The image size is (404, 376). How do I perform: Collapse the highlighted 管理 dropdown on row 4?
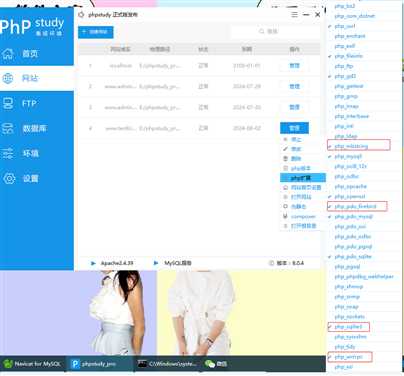[x=294, y=128]
